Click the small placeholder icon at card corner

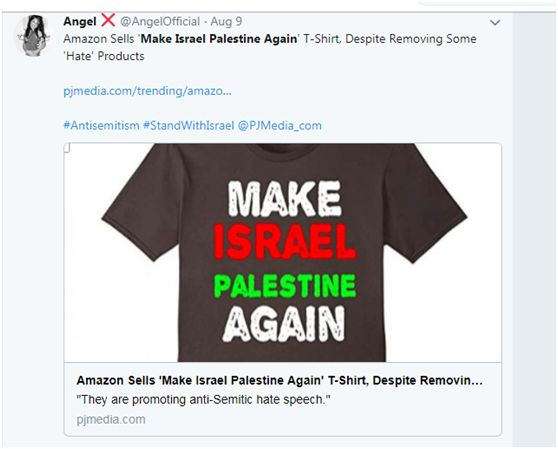pos(68,148)
